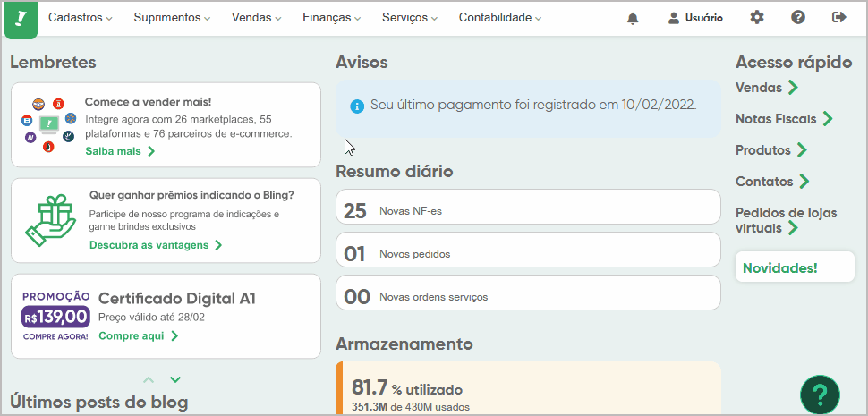The image size is (868, 416).
Task: Click the Saiba mais link
Action: point(120,151)
